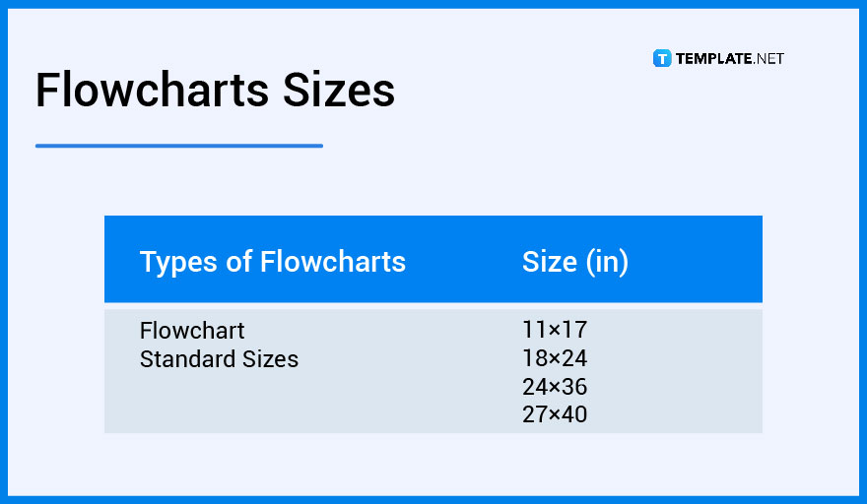The image size is (867, 504).
Task: Click the Standard Sizes text
Action: tap(219, 359)
